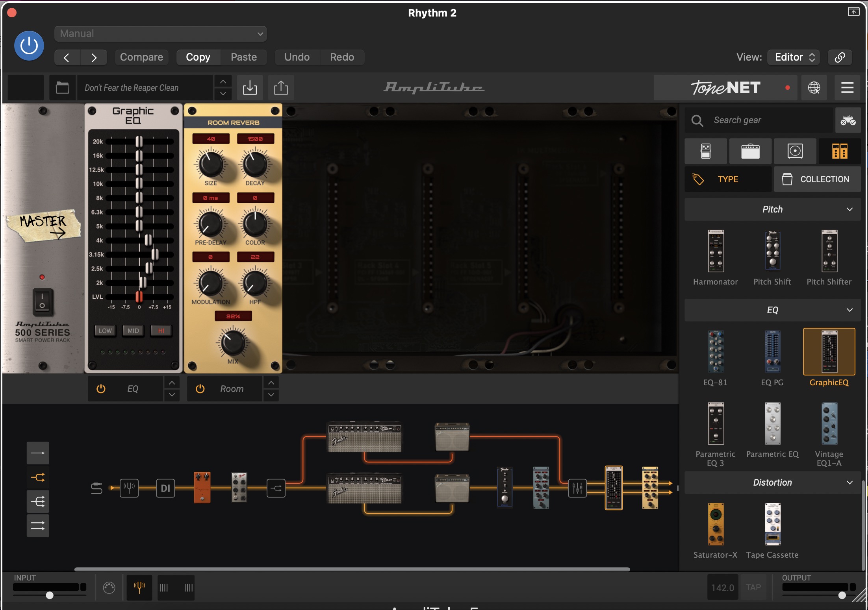Click the link chain icon

(840, 57)
